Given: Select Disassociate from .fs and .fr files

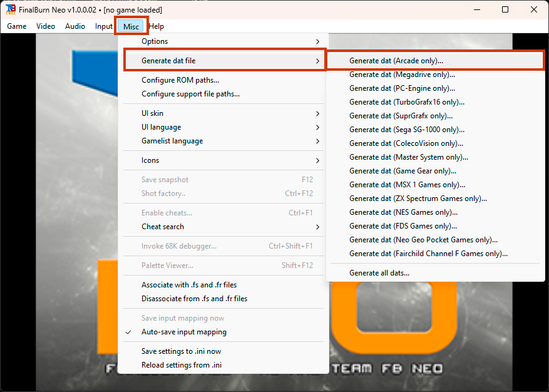Looking at the screenshot, I should 223,299.
